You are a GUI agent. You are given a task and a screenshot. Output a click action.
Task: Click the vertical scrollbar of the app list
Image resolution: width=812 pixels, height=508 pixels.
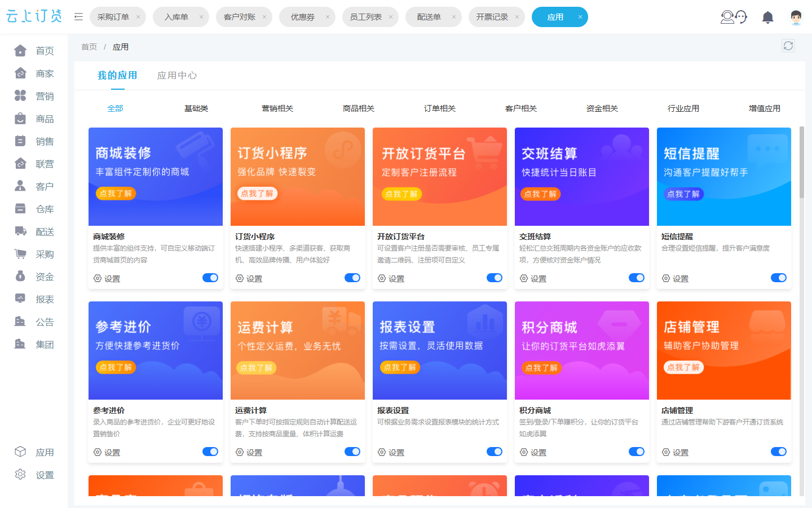pos(801,163)
